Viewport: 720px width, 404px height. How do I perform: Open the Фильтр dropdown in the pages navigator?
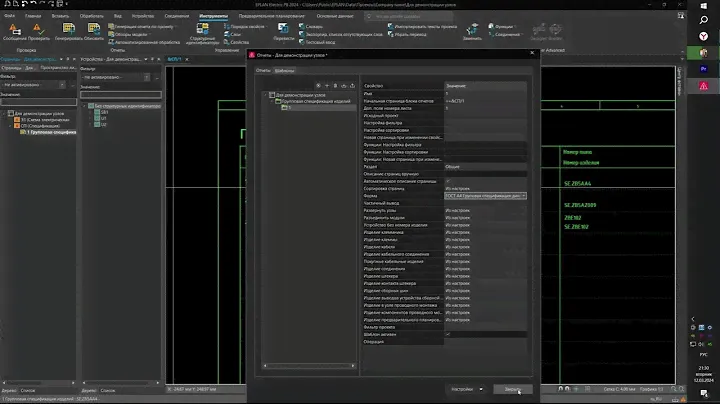pyautogui.click(x=36, y=87)
